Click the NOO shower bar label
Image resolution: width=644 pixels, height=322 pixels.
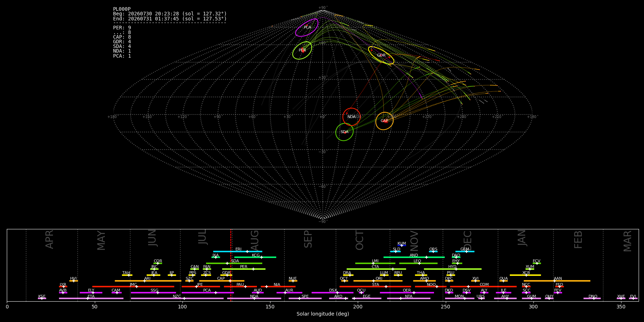tap(431, 285)
